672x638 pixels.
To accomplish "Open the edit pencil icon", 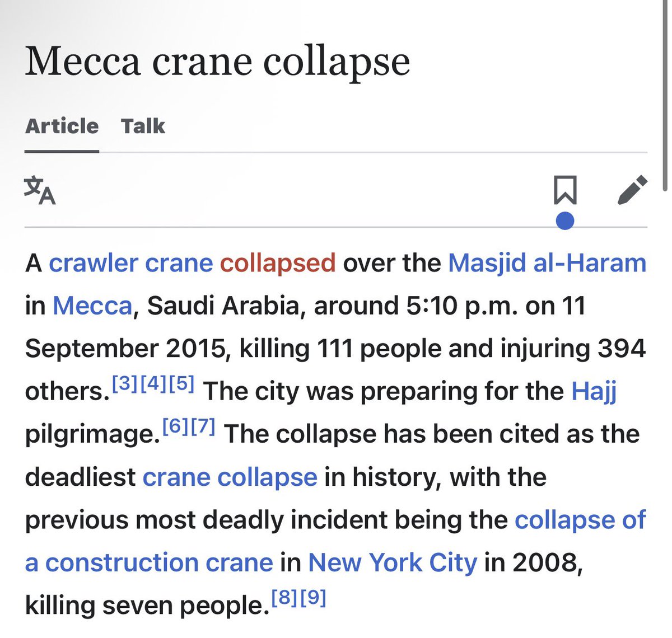I will click(x=633, y=190).
